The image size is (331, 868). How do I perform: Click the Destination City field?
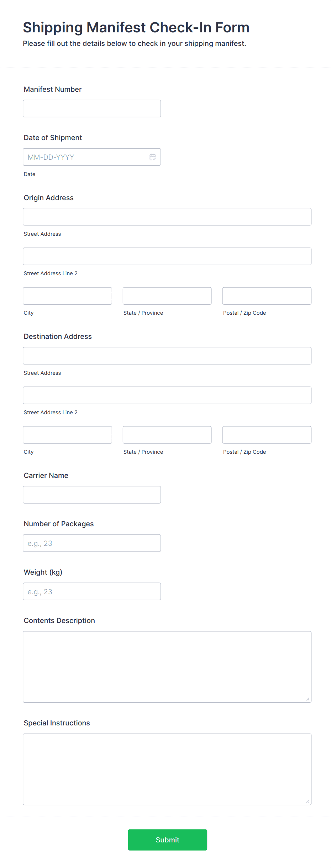pyautogui.click(x=67, y=435)
